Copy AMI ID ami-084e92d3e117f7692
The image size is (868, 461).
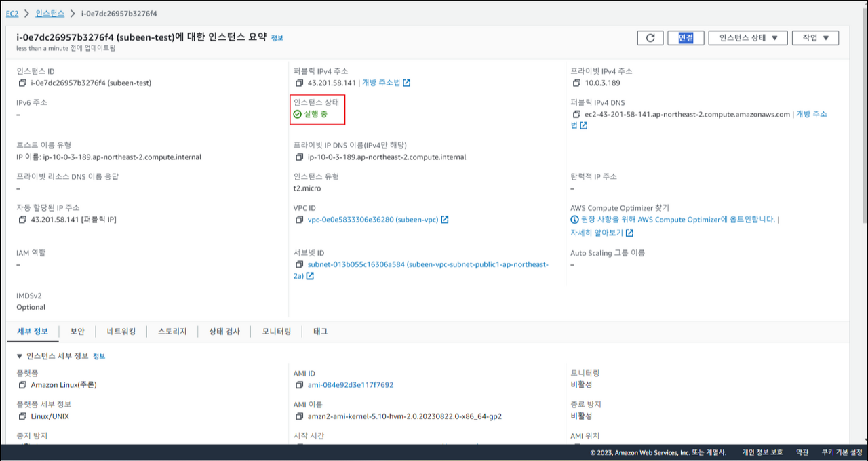click(299, 385)
